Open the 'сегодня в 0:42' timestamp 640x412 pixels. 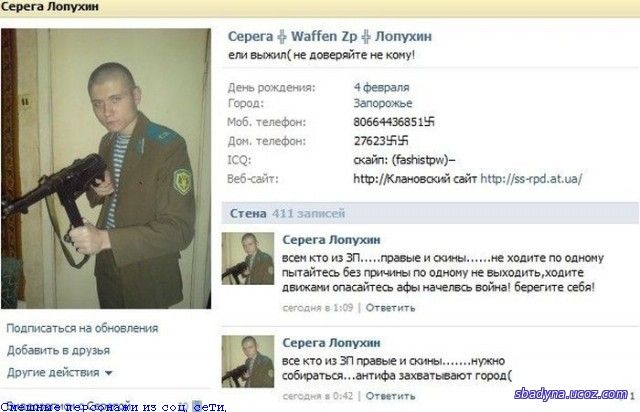click(318, 396)
